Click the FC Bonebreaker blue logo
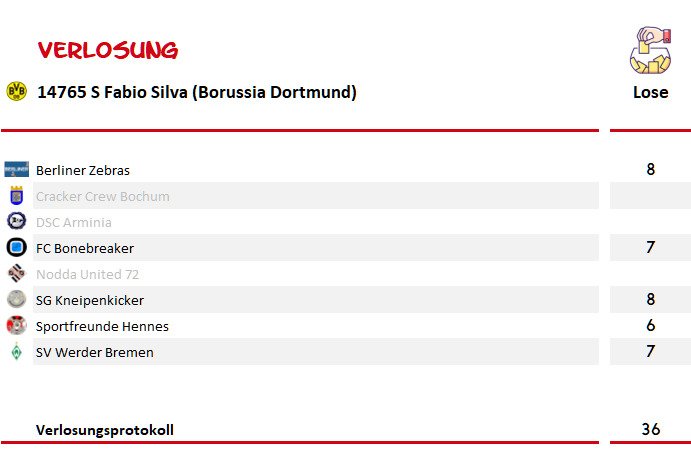This screenshot has height=469, width=691. click(16, 247)
